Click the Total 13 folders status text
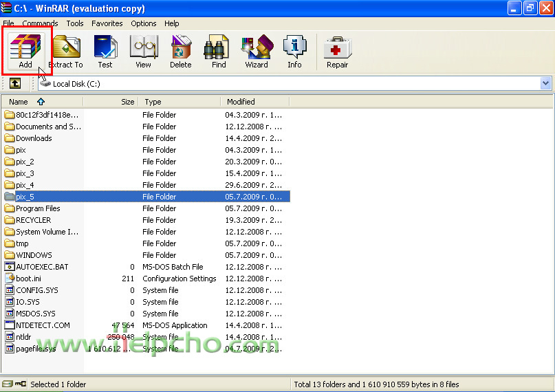This screenshot has height=392, width=555. point(376,384)
